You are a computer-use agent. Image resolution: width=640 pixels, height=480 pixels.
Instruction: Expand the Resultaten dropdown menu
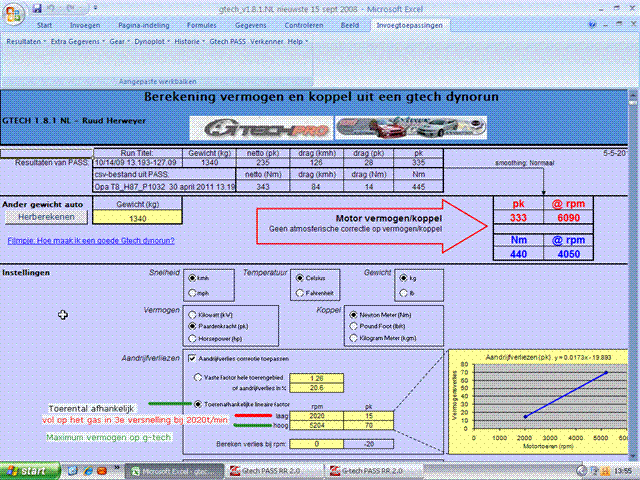[26, 42]
